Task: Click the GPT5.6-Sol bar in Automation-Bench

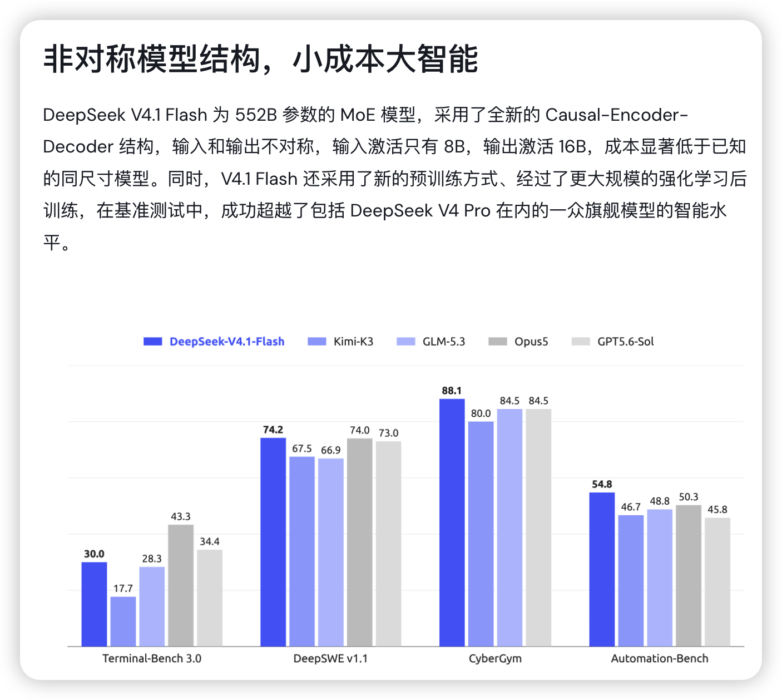Action: (717, 582)
